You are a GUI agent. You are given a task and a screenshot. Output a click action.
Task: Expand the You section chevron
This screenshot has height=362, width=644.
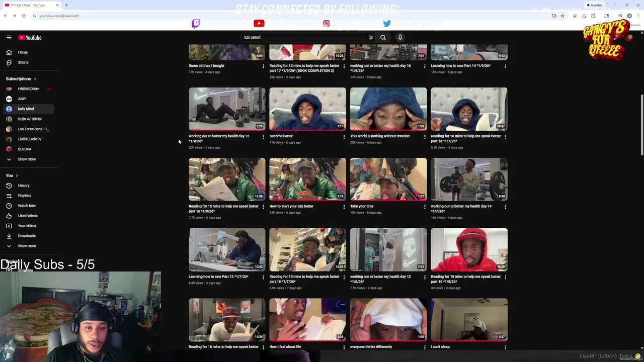(x=17, y=175)
